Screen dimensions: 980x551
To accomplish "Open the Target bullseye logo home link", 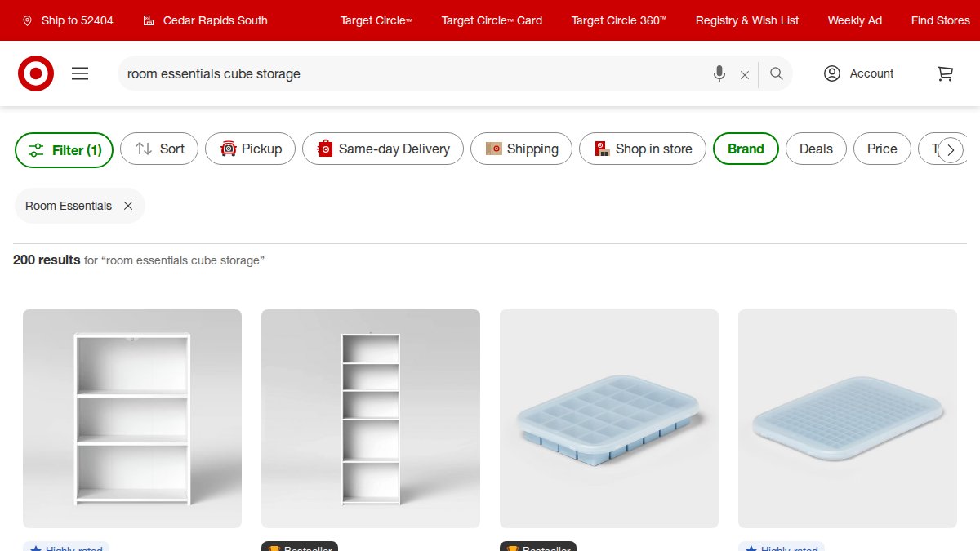I will pyautogui.click(x=36, y=73).
